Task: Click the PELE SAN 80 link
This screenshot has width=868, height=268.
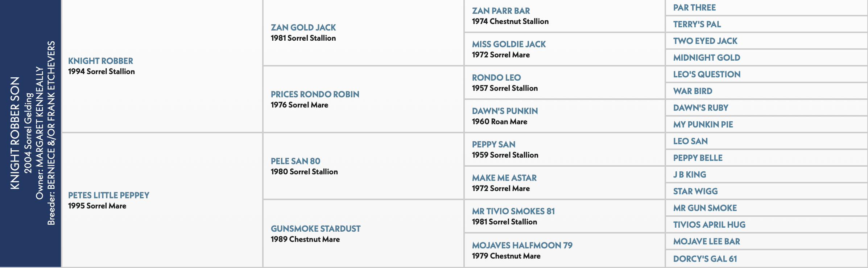Action: point(295,161)
